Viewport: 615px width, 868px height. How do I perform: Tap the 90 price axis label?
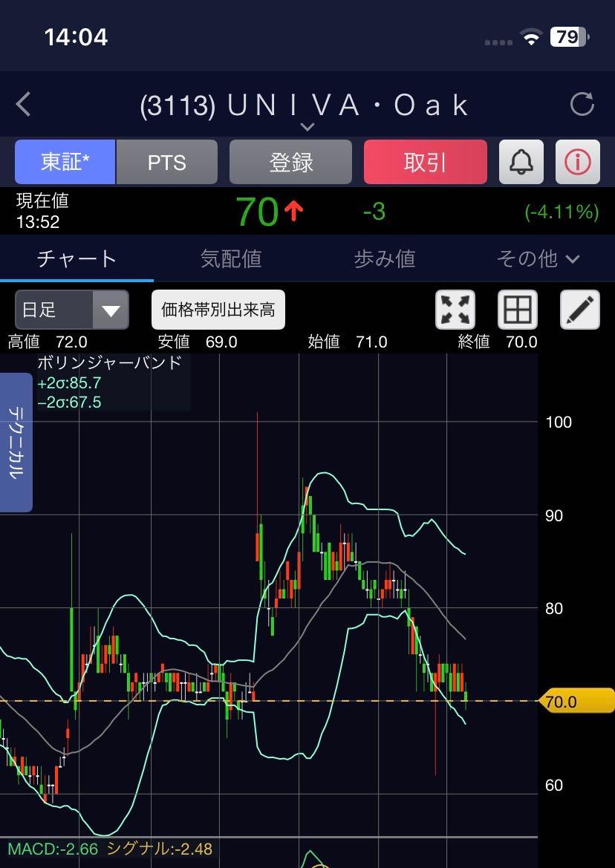(554, 515)
